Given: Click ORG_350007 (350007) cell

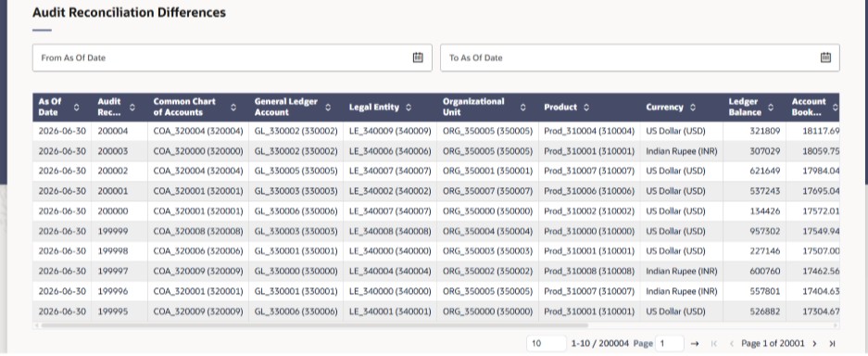Looking at the screenshot, I should click(x=487, y=191).
